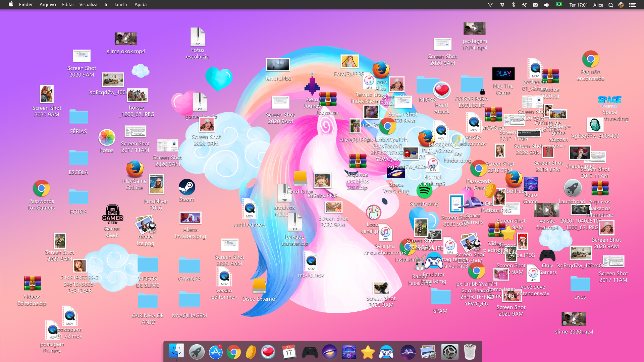Open Calendar in the Dock
The image size is (644, 362).
tap(288, 352)
